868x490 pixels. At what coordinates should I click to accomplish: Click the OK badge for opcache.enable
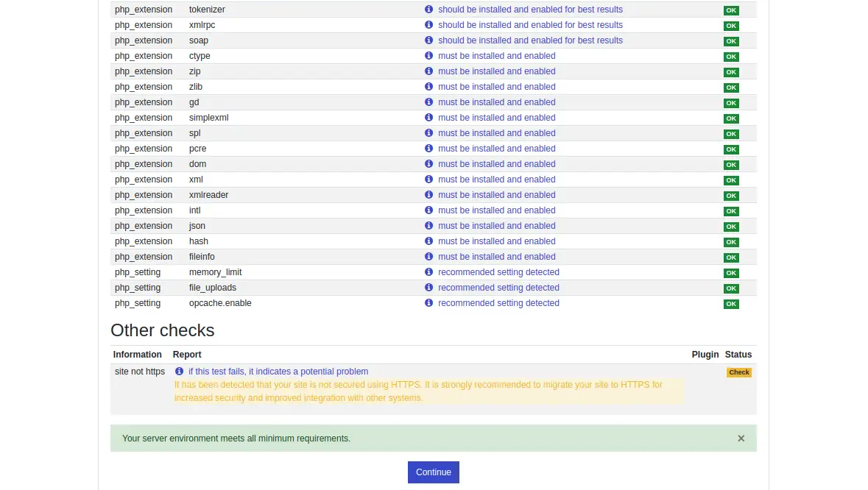click(x=731, y=304)
